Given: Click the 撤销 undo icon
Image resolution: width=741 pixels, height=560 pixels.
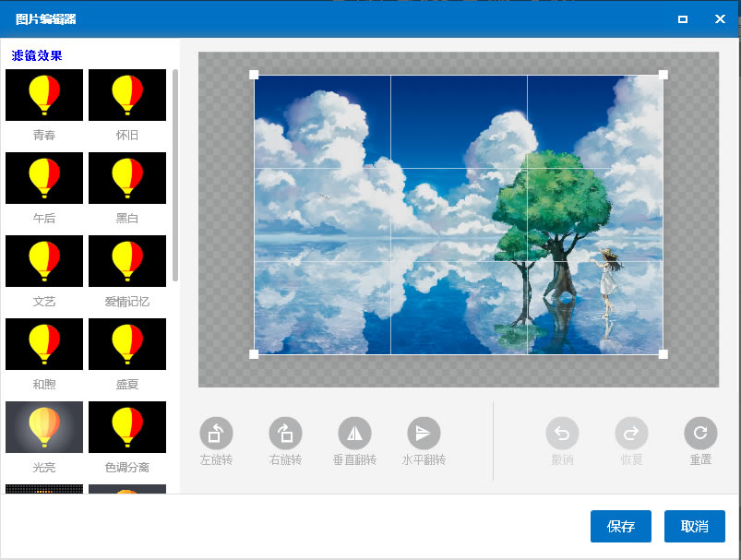Looking at the screenshot, I should point(562,433).
